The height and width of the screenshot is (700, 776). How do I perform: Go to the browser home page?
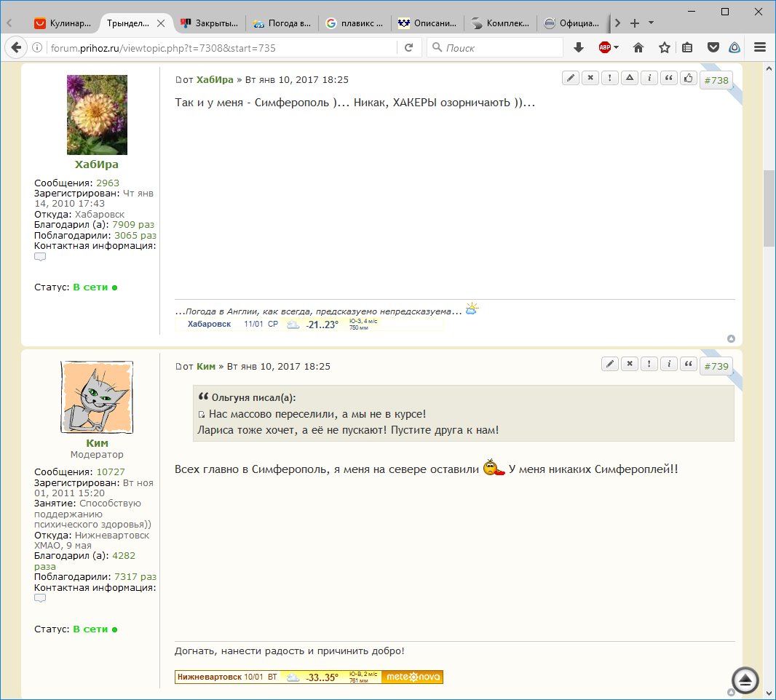(638, 48)
